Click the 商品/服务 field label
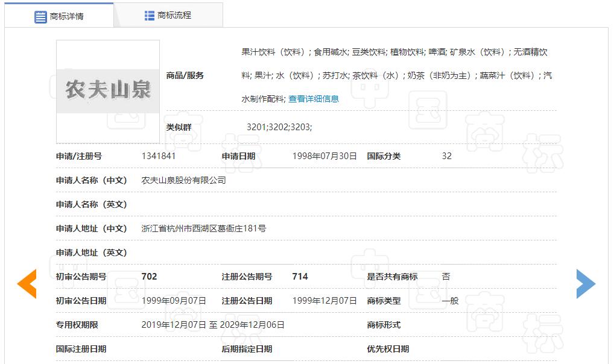 click(185, 75)
